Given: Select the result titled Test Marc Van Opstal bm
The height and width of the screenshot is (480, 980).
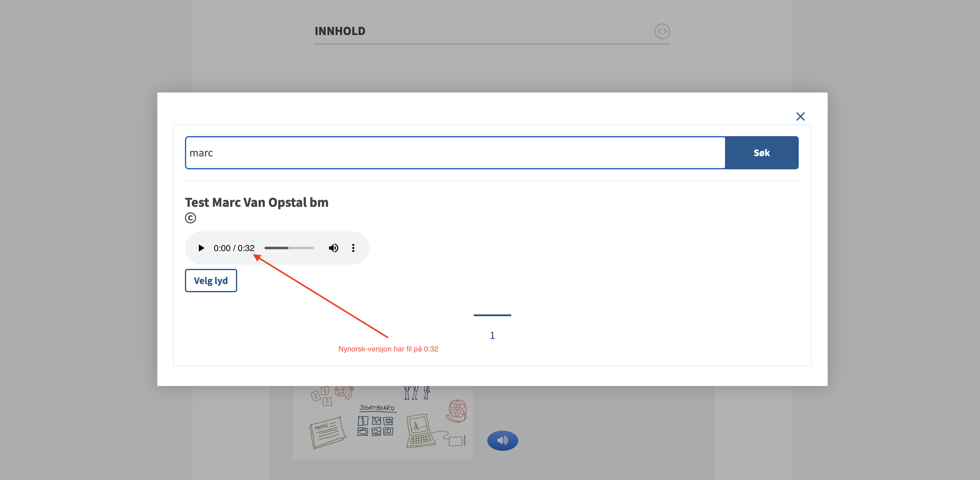Looking at the screenshot, I should pyautogui.click(x=257, y=202).
